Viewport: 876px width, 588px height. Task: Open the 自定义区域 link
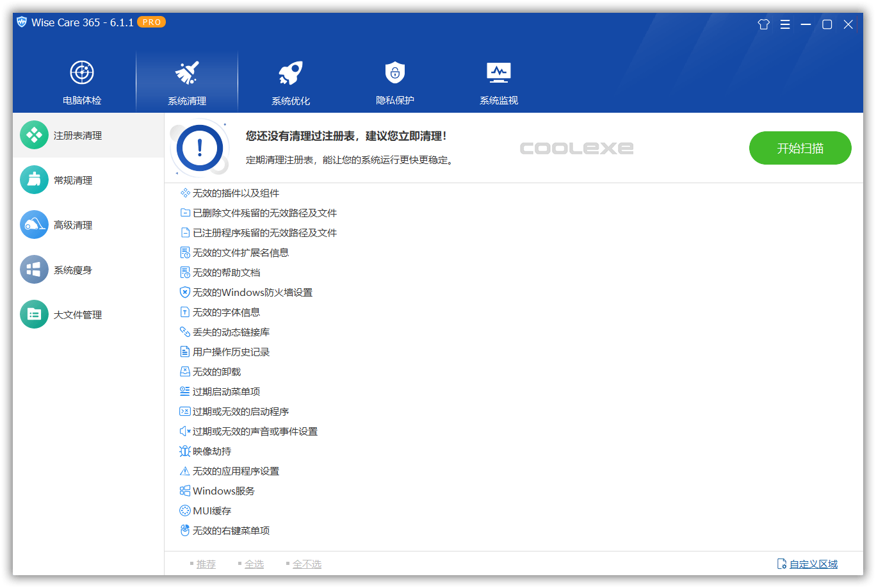pos(813,564)
